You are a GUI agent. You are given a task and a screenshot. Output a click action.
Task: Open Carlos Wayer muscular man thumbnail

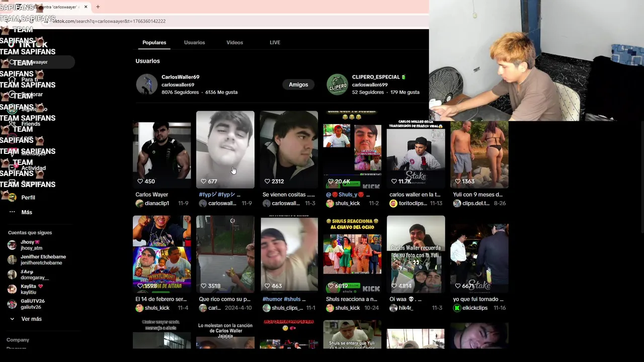click(162, 149)
